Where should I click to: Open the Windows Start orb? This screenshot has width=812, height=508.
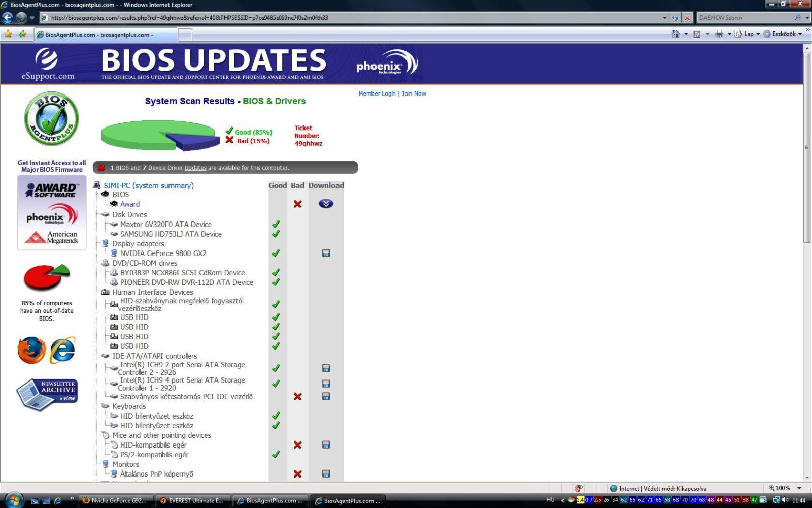pos(14,500)
